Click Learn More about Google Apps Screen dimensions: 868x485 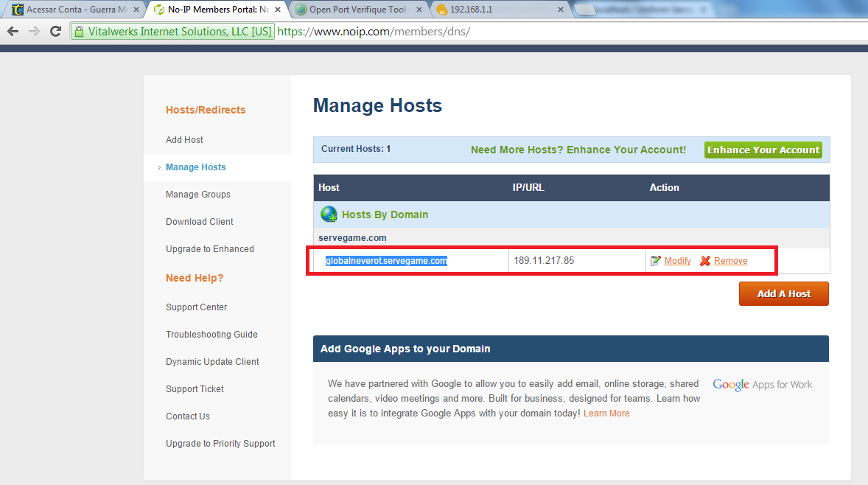(x=606, y=414)
